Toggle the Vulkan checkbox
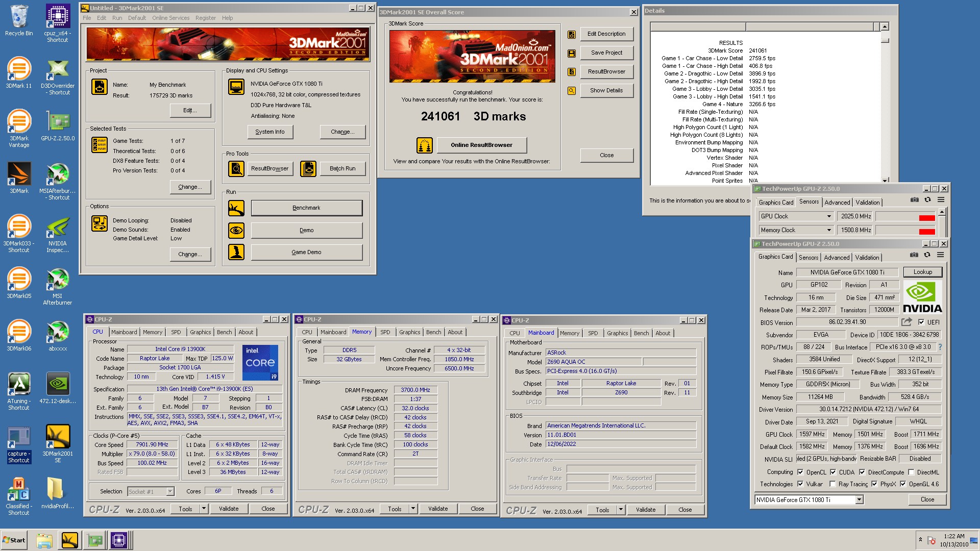The width and height of the screenshot is (980, 551). tap(800, 484)
